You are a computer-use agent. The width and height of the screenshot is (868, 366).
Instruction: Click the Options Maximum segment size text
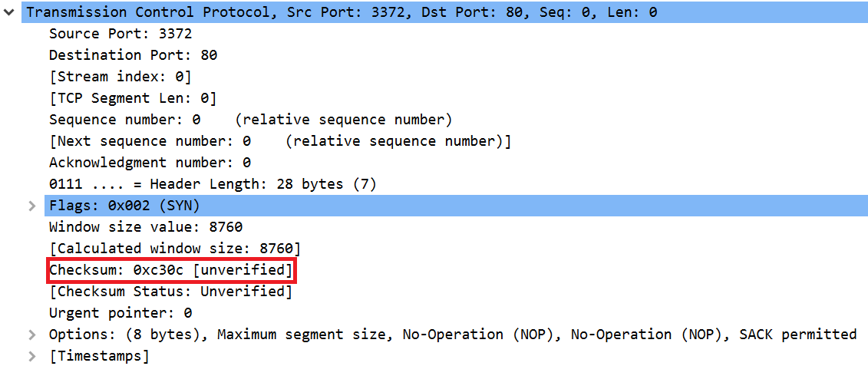click(307, 335)
